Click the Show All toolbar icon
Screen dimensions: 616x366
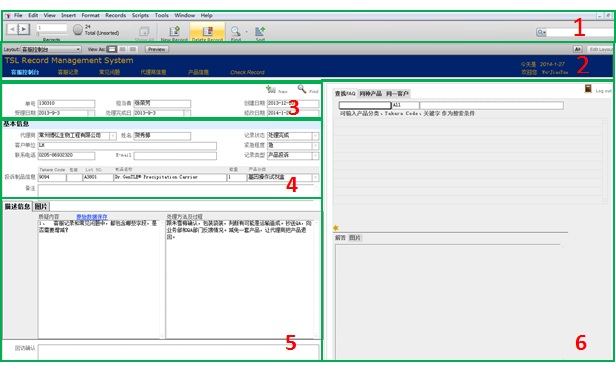click(x=144, y=31)
